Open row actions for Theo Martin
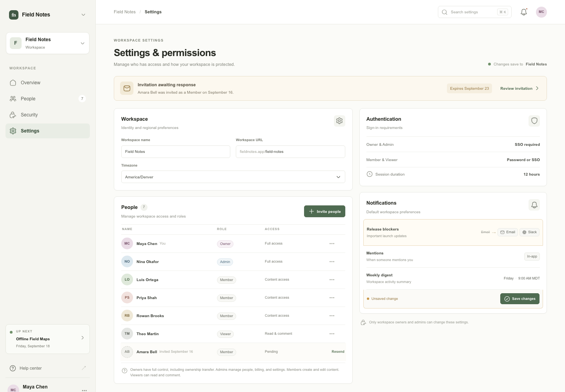 (332, 334)
